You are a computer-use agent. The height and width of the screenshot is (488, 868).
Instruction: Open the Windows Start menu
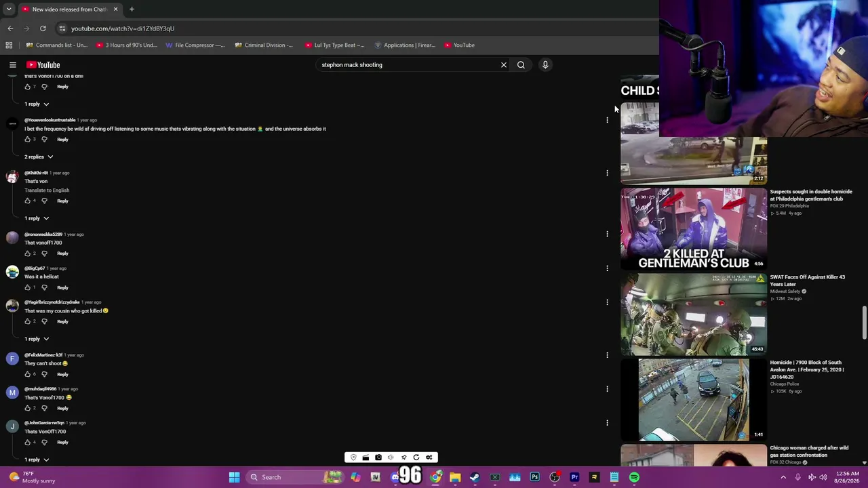pyautogui.click(x=234, y=477)
